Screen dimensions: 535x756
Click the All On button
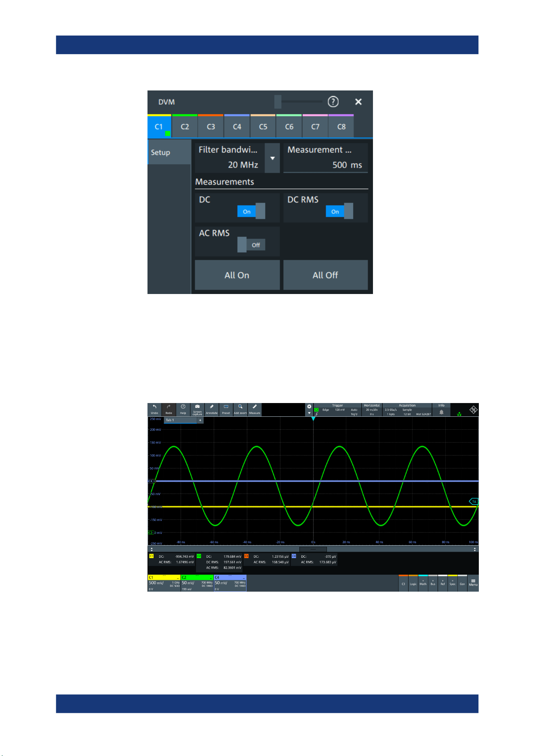tap(237, 275)
